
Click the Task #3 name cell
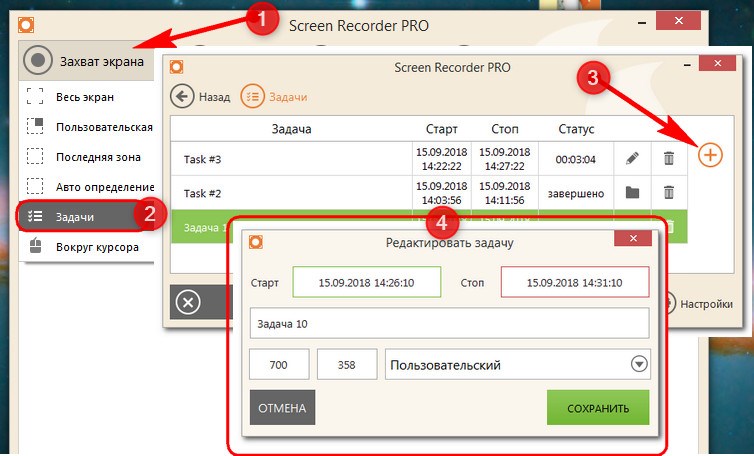click(291, 159)
